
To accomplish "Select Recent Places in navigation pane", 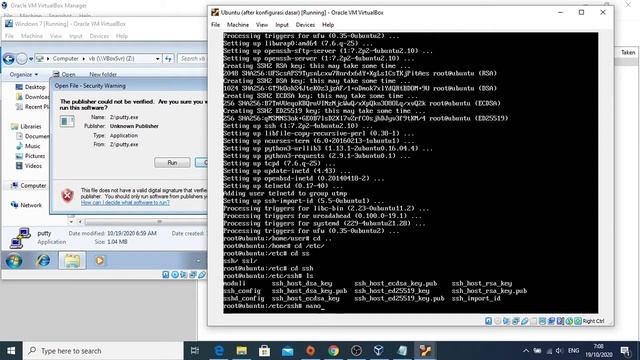I will tap(33, 107).
